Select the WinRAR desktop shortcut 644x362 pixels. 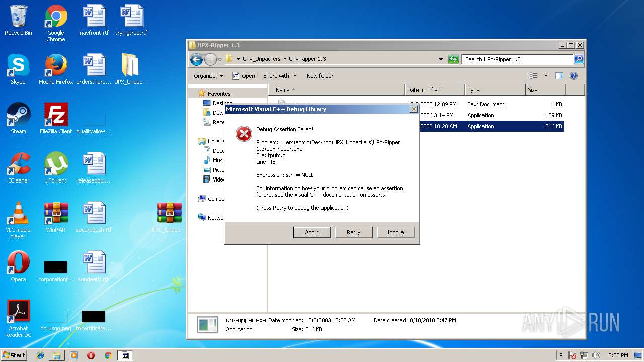tap(56, 217)
